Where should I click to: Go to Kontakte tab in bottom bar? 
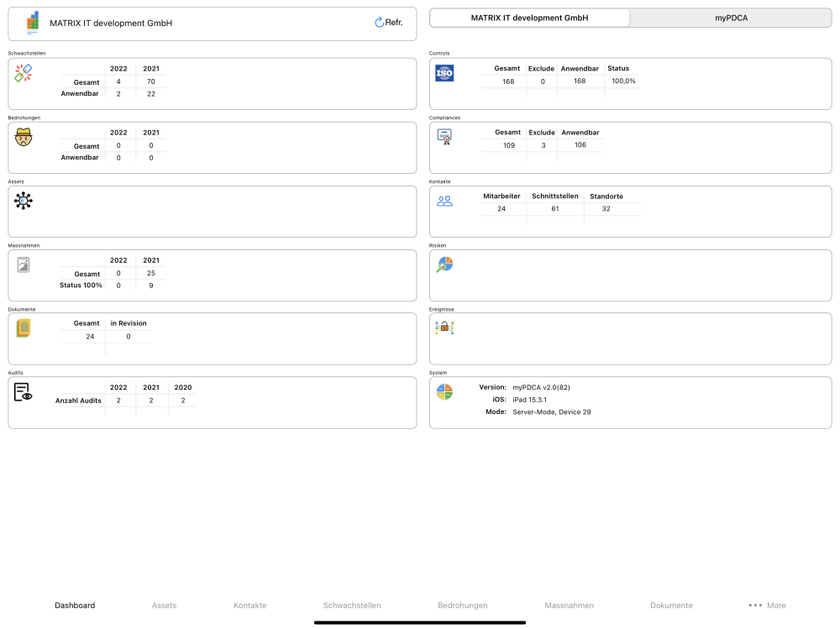[249, 605]
